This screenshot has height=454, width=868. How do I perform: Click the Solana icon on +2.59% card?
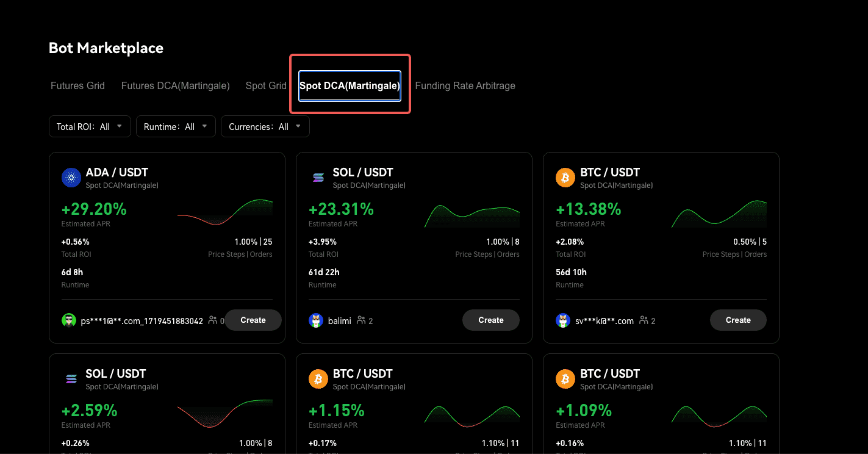coord(71,380)
